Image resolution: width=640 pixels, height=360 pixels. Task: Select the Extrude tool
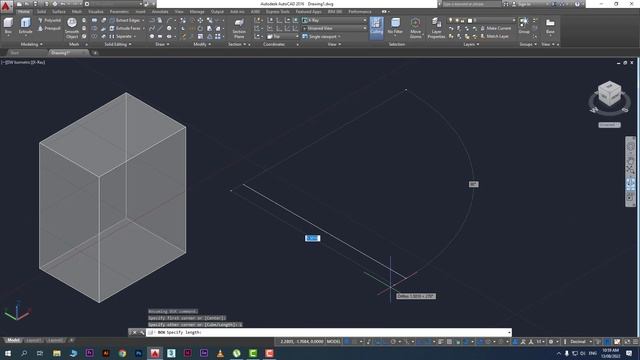(x=25, y=26)
